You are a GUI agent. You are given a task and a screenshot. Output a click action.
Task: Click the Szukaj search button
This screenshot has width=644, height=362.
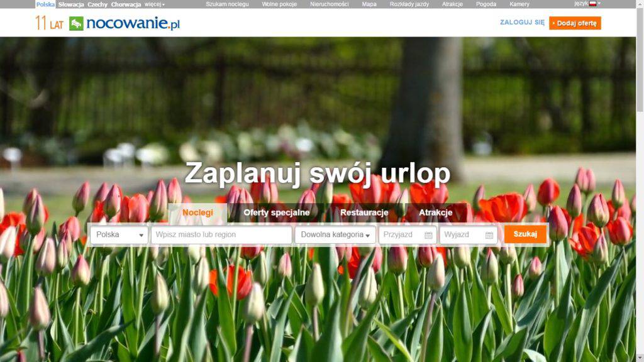click(525, 234)
